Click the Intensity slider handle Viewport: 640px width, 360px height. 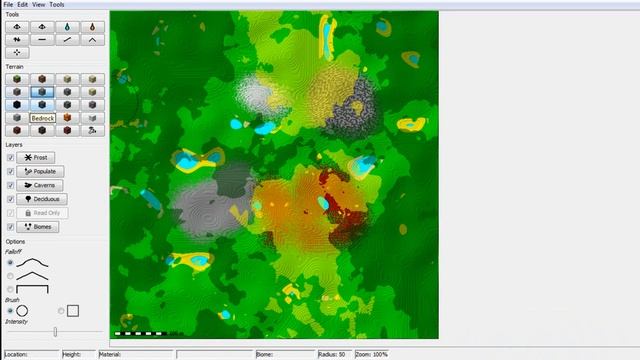coord(55,332)
